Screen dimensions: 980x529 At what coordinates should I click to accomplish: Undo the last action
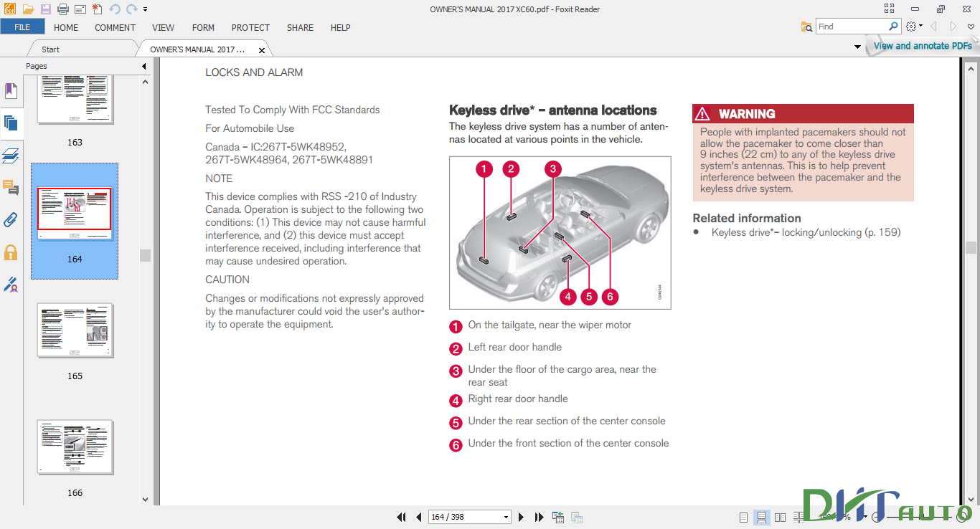pos(114,9)
